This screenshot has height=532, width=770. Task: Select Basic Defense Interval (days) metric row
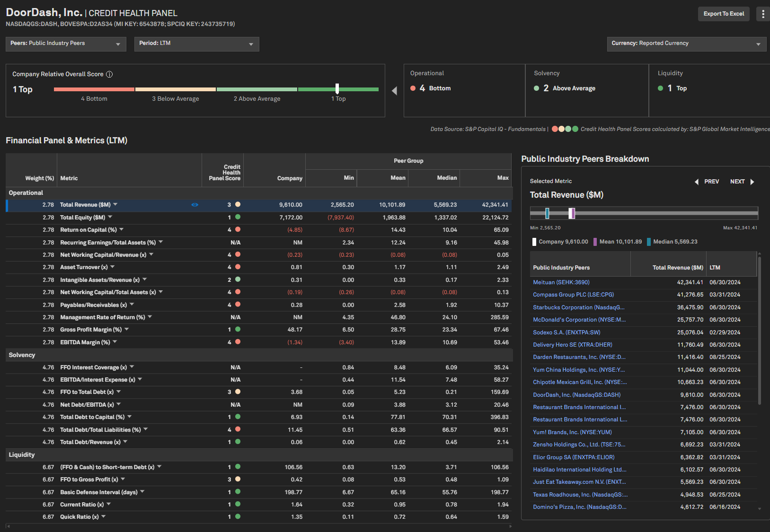259,492
